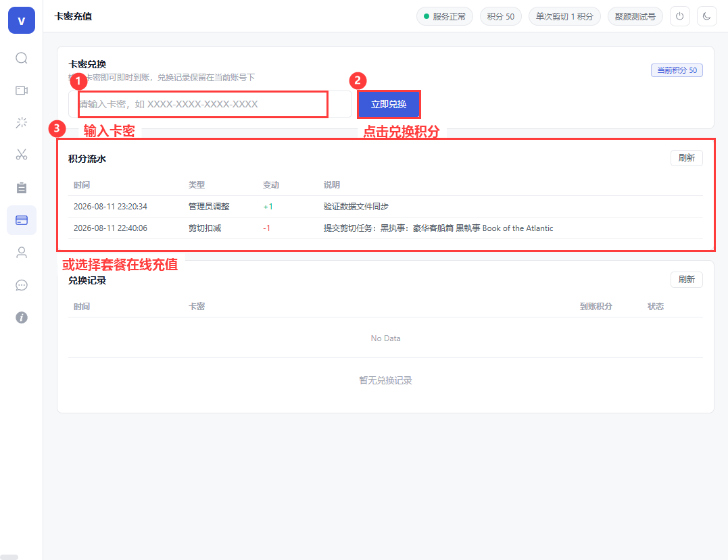Click the 状态 column header
The height and width of the screenshot is (560, 728).
tap(656, 306)
